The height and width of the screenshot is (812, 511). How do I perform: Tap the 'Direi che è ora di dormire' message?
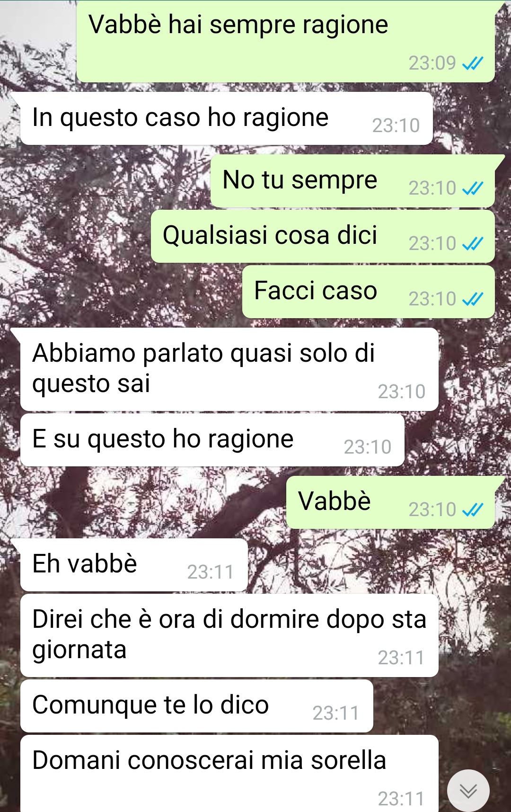pos(229,635)
